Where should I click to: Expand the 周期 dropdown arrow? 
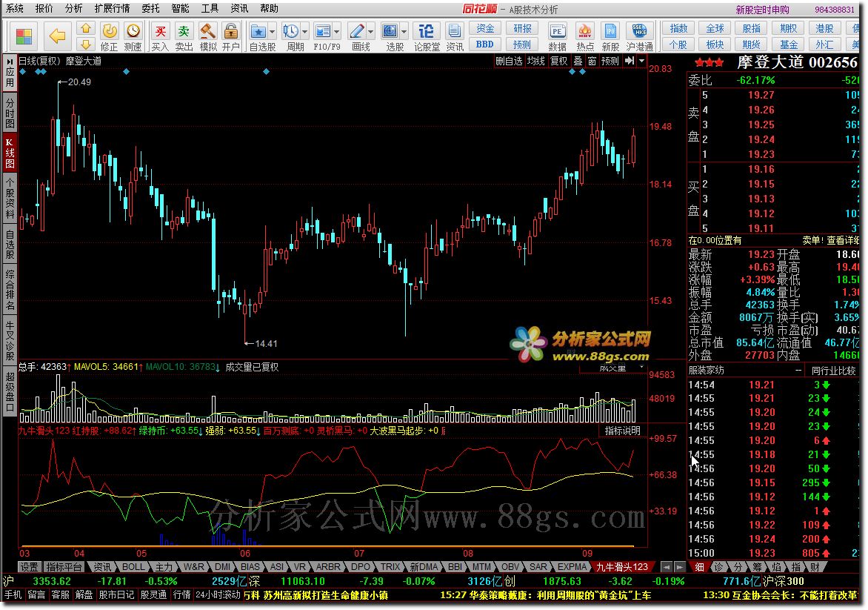[x=304, y=32]
